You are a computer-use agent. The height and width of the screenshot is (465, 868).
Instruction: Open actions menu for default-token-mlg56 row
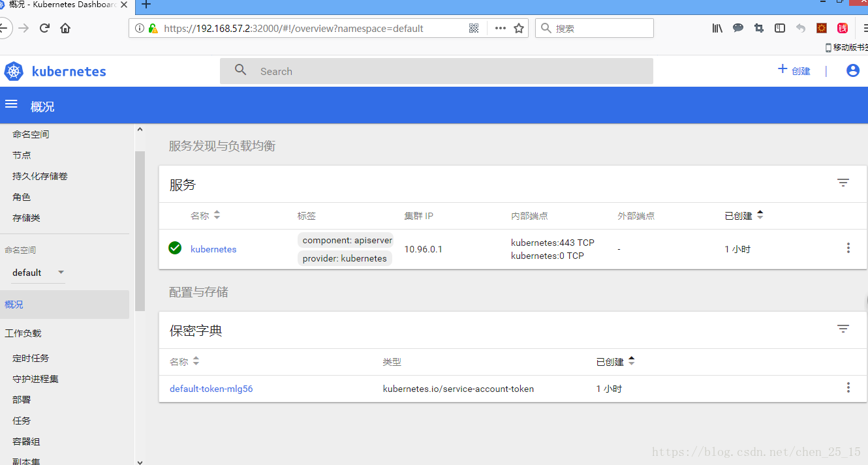click(848, 387)
